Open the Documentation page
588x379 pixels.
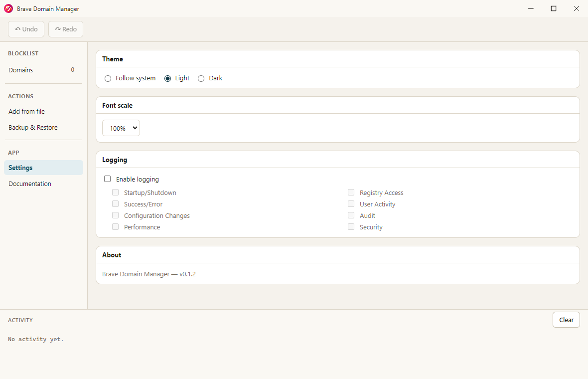point(43,184)
